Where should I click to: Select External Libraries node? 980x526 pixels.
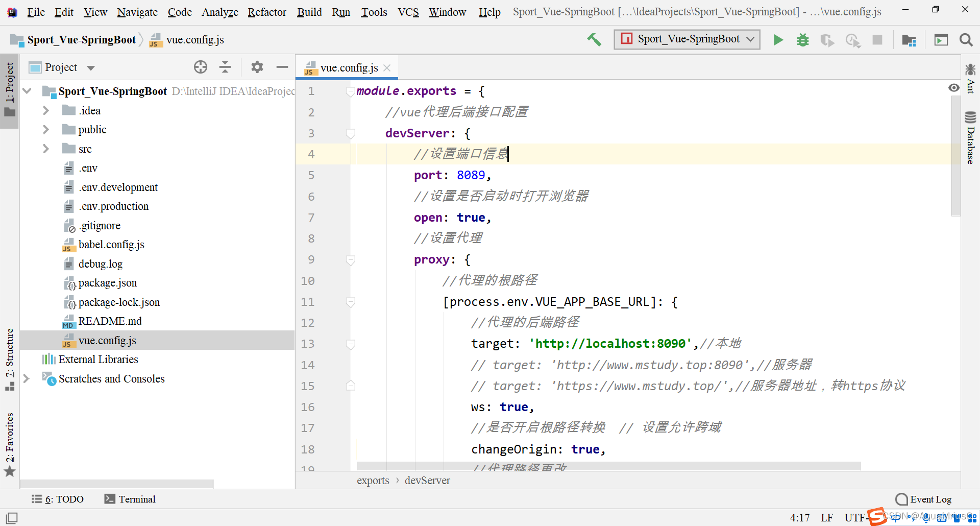click(98, 360)
